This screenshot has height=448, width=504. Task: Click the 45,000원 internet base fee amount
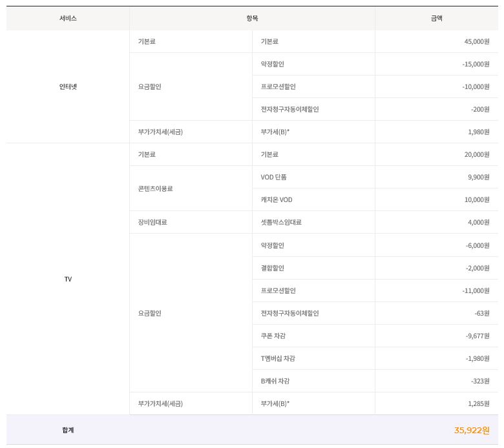(x=477, y=41)
